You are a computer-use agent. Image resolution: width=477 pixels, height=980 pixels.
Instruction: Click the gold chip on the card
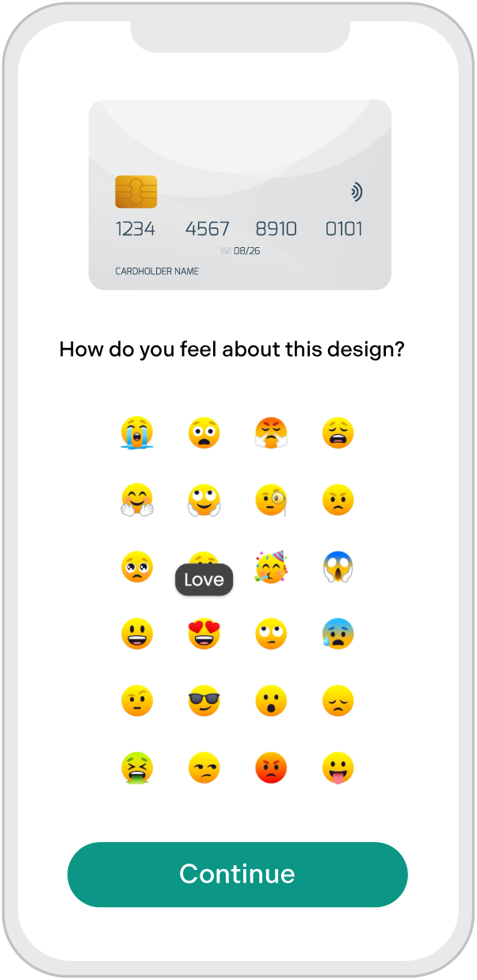(x=135, y=192)
